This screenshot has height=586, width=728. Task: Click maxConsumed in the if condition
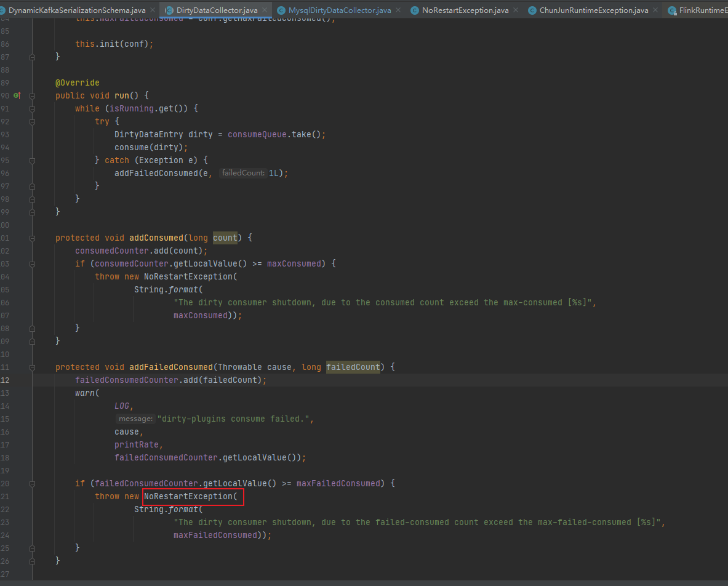click(294, 263)
